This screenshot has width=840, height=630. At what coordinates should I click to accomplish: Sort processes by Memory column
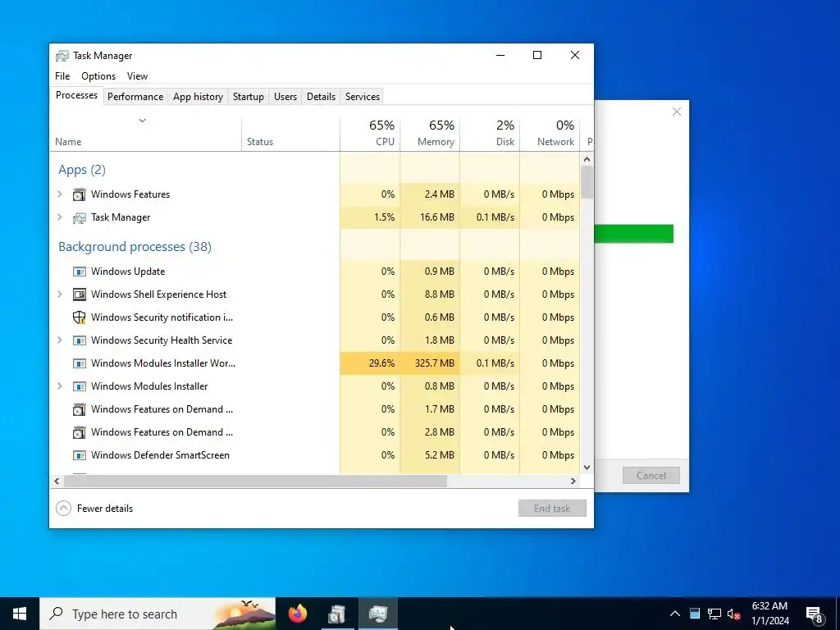click(x=430, y=134)
